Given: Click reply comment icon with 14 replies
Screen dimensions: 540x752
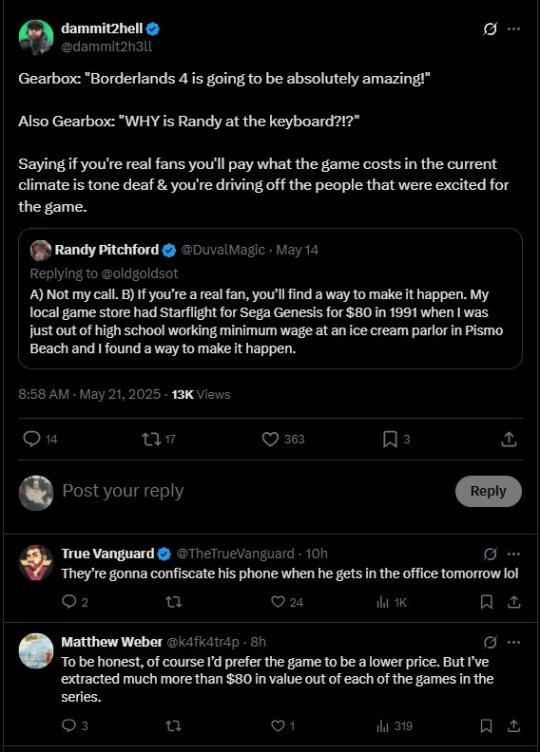Looking at the screenshot, I should point(40,439).
